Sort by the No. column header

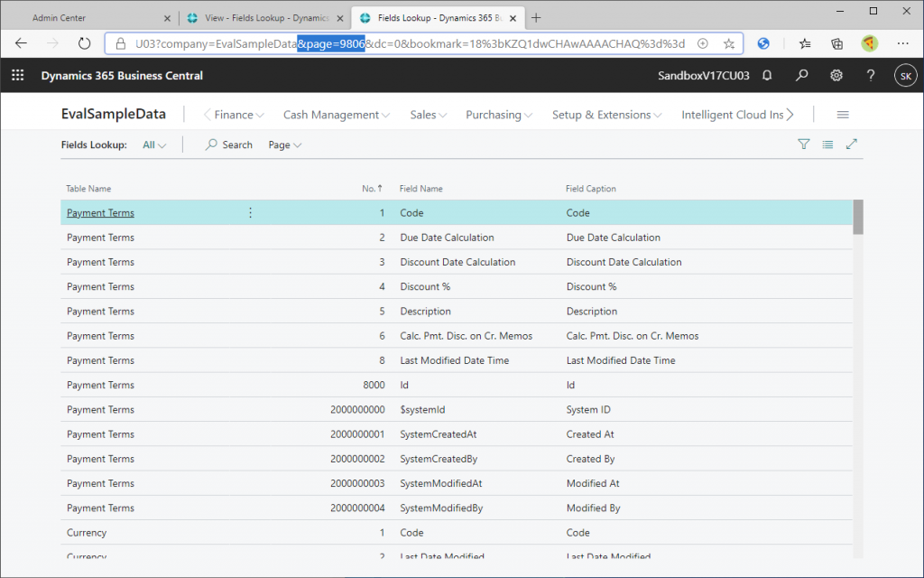(372, 189)
